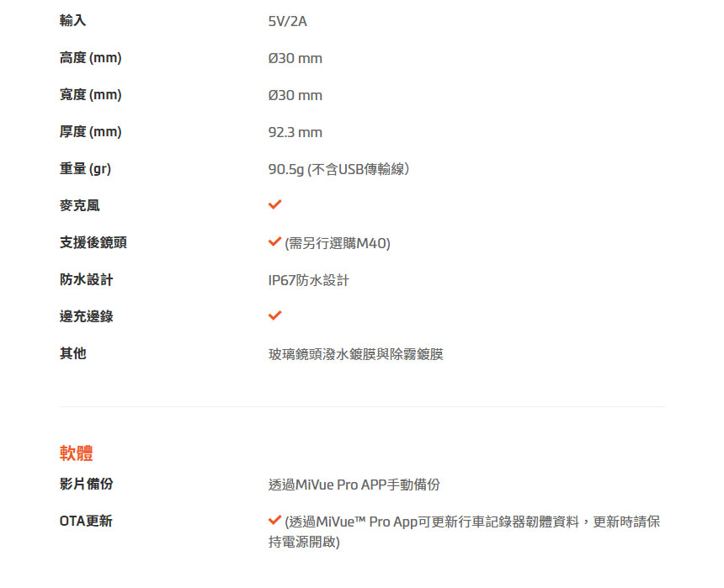Click the checkmark in the OTA更新 row

click(x=274, y=521)
